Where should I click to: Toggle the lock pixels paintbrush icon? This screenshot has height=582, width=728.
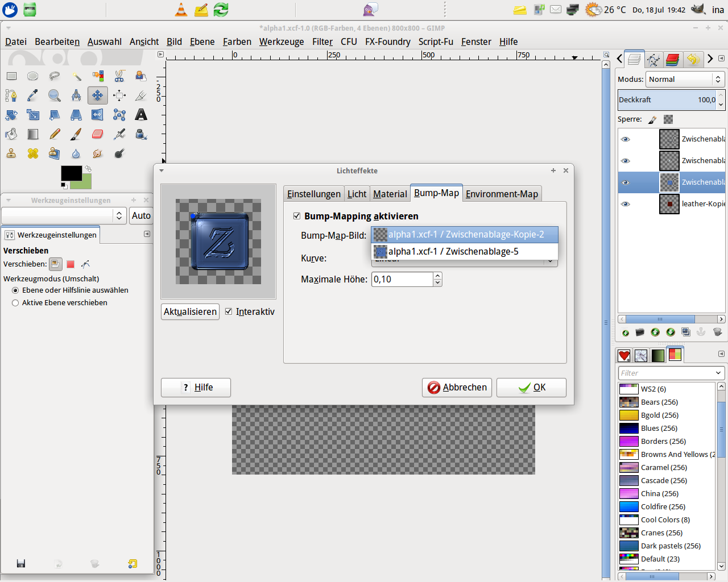click(652, 119)
